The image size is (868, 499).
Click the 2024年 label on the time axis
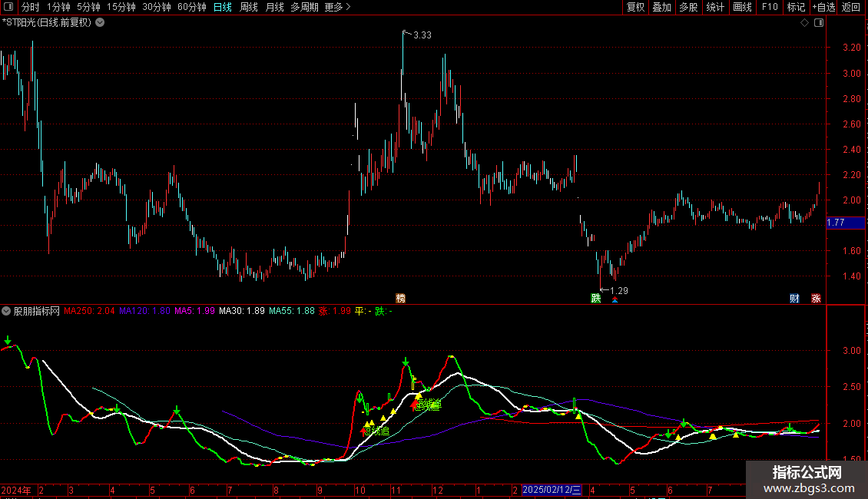(16, 490)
